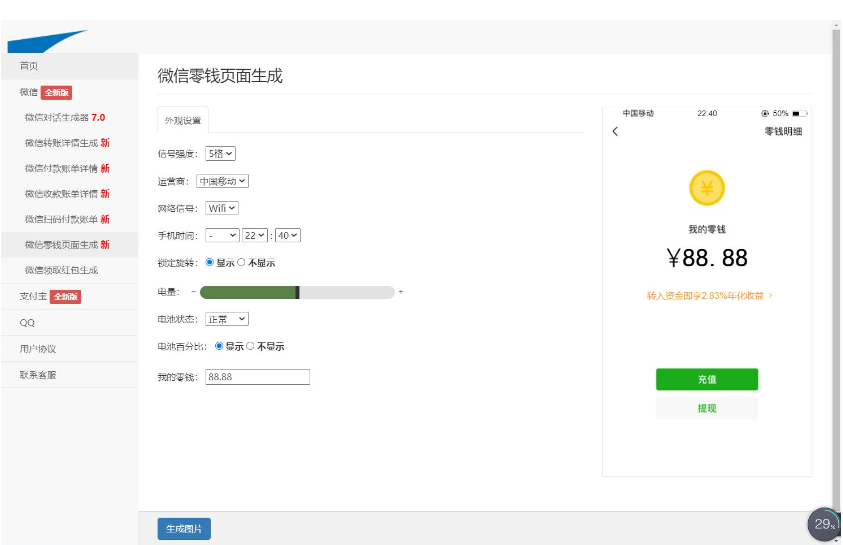Screen dimensions: 843x545
Task: Click the ¥88.88 amount in preview
Action: [x=707, y=258]
